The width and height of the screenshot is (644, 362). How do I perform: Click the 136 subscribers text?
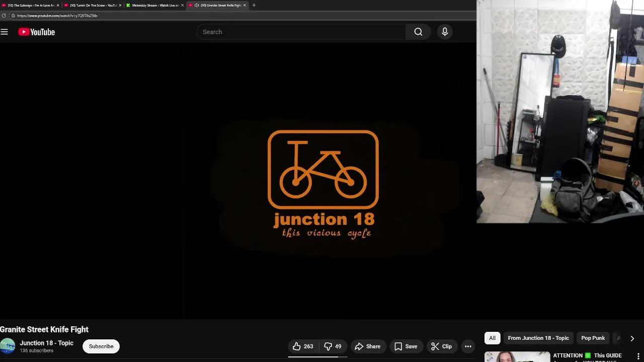36,350
